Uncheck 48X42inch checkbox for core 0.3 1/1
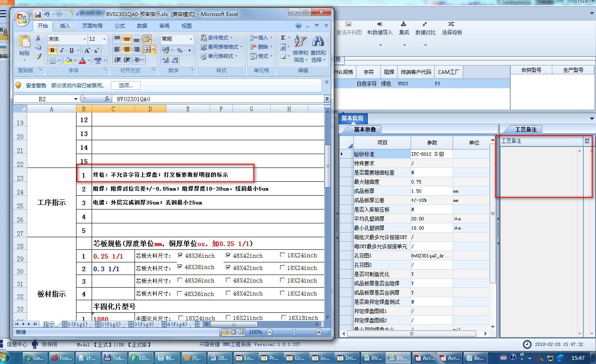596x364 pixels. point(228,267)
